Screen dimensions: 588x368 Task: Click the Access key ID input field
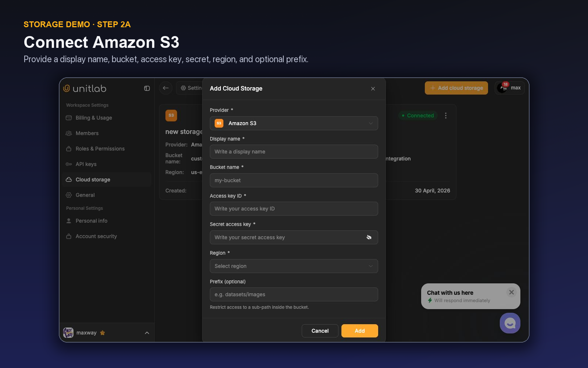(x=294, y=209)
